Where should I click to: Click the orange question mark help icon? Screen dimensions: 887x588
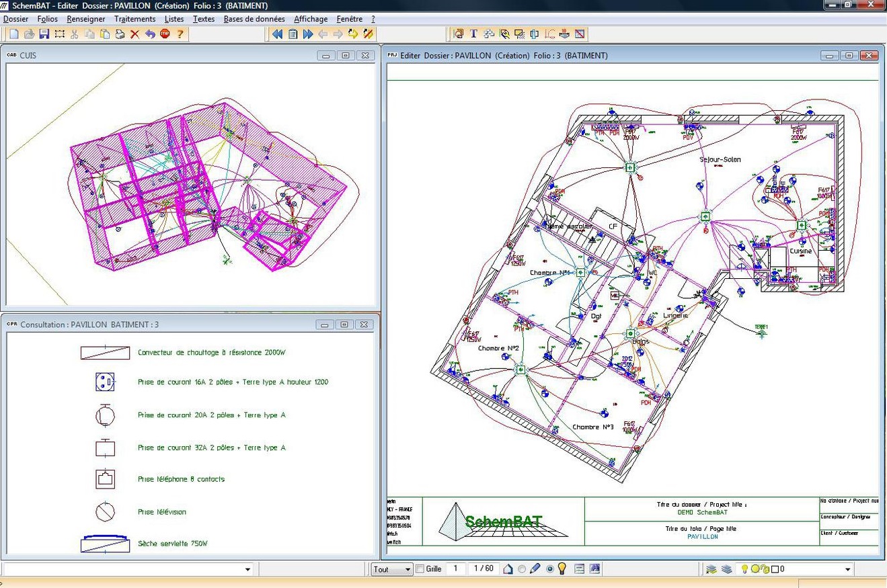point(180,34)
